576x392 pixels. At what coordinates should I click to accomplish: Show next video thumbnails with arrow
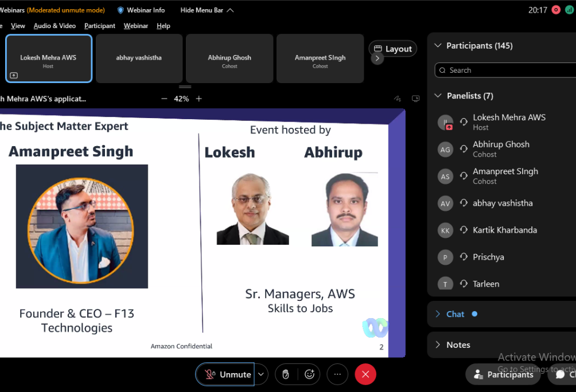(x=377, y=58)
